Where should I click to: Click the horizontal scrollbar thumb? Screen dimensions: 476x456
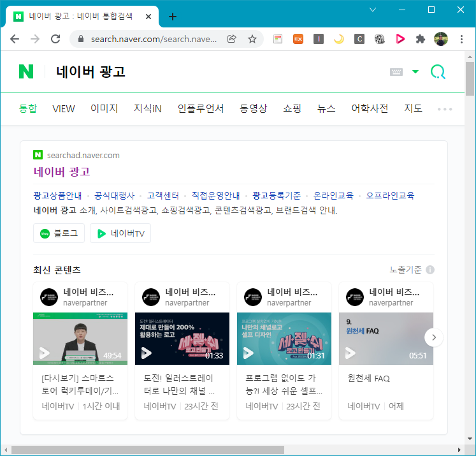(x=148, y=450)
